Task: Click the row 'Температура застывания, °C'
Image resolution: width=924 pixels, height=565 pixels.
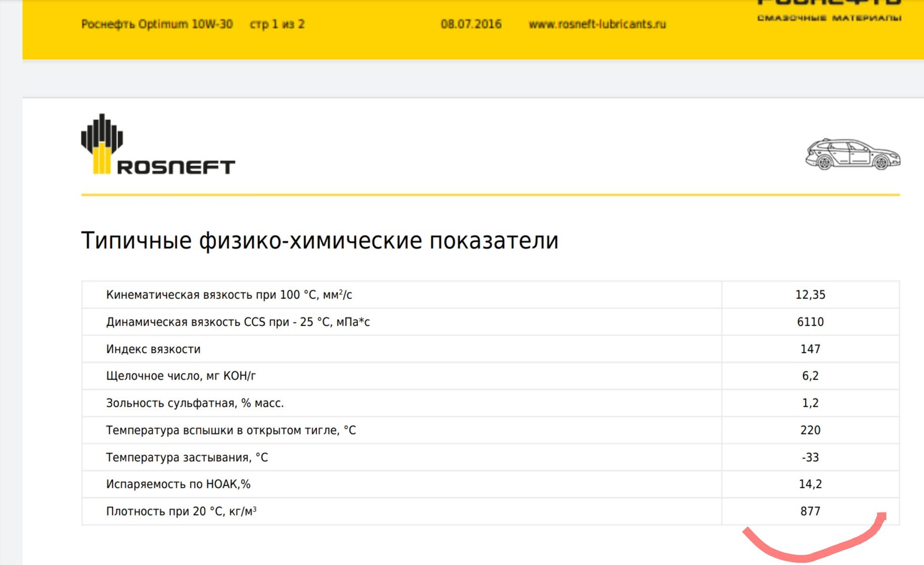Action: tap(491, 457)
